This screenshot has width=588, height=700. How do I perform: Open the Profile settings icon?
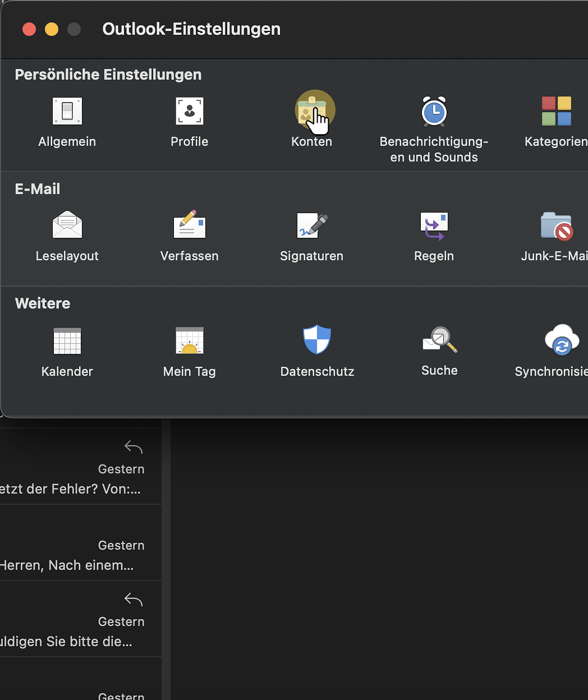[189, 112]
